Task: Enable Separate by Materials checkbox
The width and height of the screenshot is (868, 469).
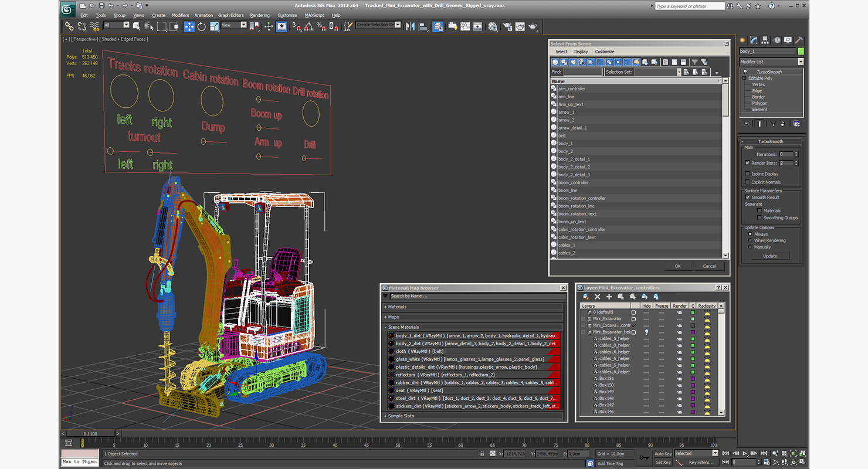Action: pyautogui.click(x=759, y=210)
